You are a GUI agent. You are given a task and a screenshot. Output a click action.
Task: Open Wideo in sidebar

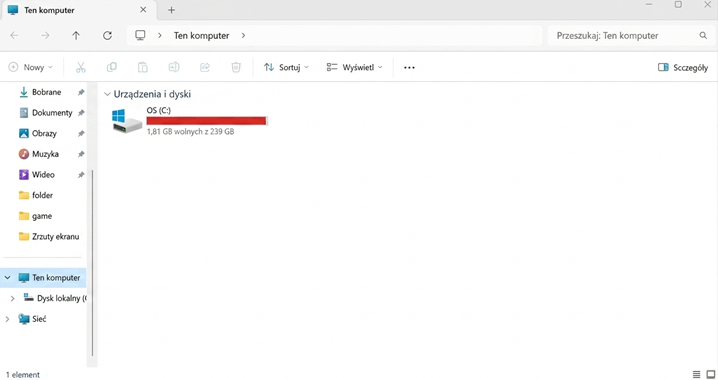43,174
